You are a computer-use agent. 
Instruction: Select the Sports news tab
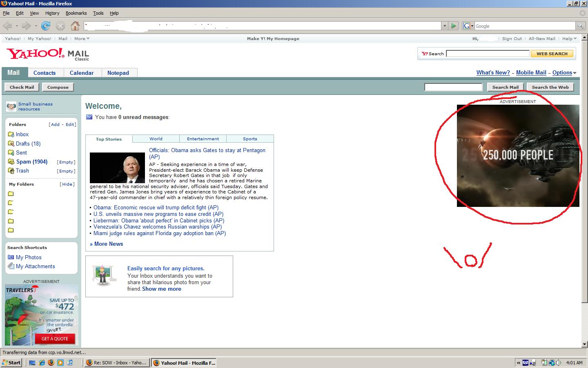click(x=250, y=139)
